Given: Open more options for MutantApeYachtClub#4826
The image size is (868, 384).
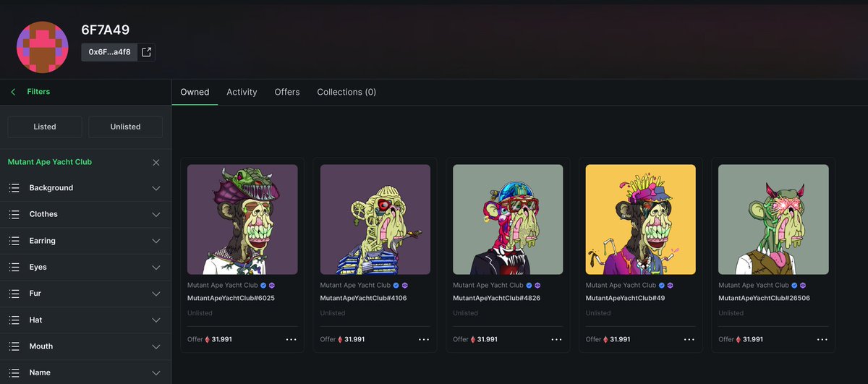Looking at the screenshot, I should point(557,339).
